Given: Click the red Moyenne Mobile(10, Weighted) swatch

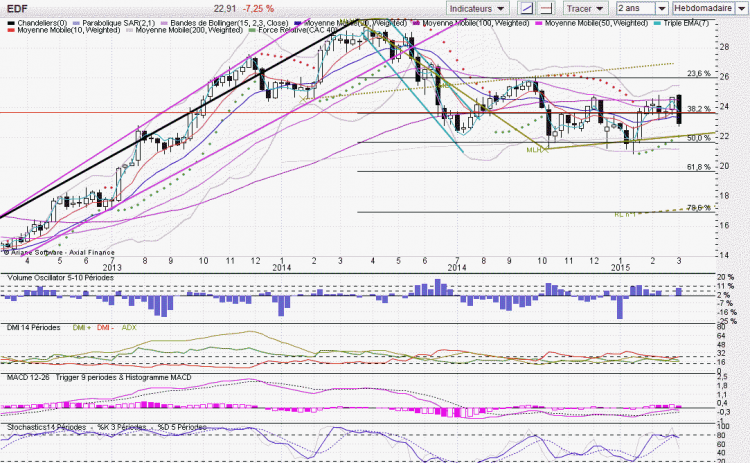Looking at the screenshot, I should tap(11, 30).
